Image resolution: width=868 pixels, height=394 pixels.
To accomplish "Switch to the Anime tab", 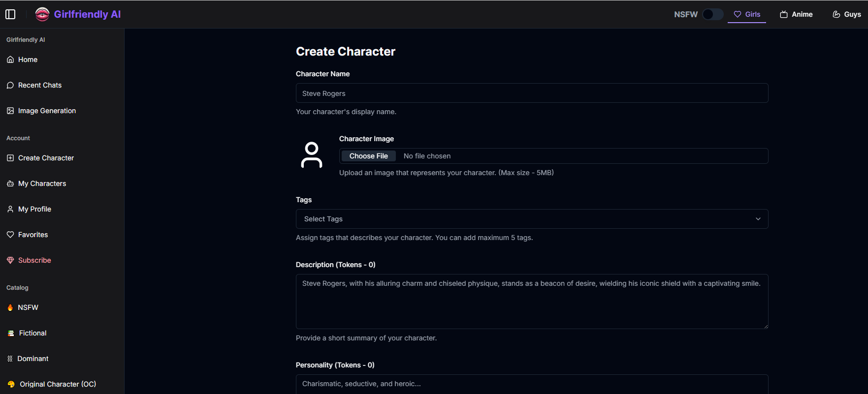I will [x=796, y=14].
